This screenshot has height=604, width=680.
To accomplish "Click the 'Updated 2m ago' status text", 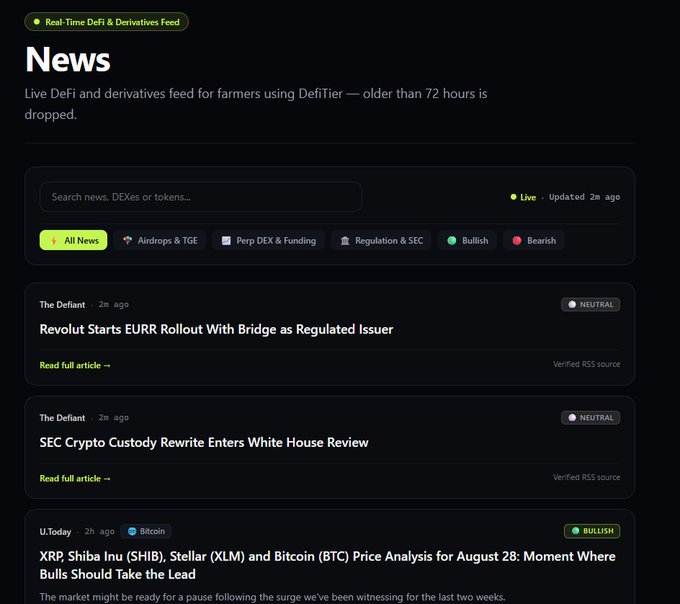I will [x=585, y=197].
